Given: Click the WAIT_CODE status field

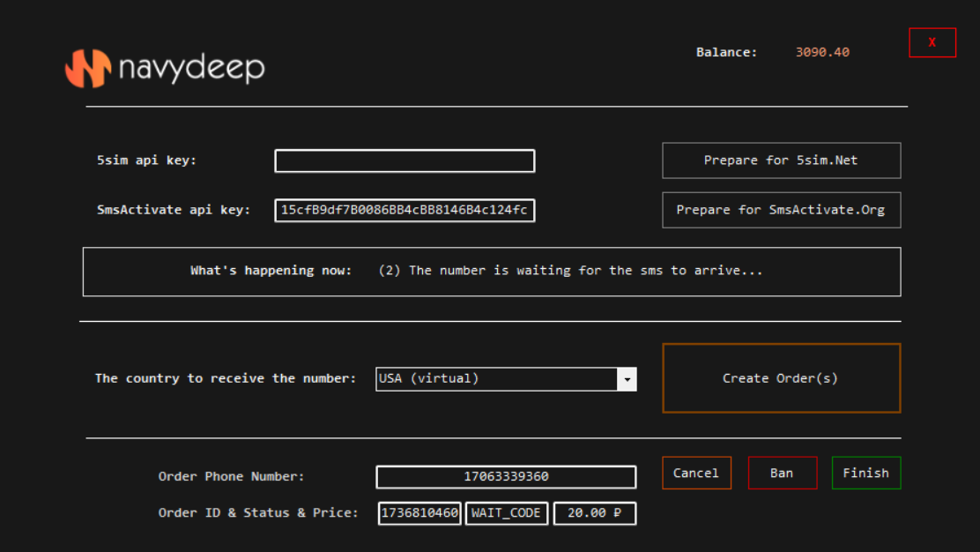Looking at the screenshot, I should [506, 513].
